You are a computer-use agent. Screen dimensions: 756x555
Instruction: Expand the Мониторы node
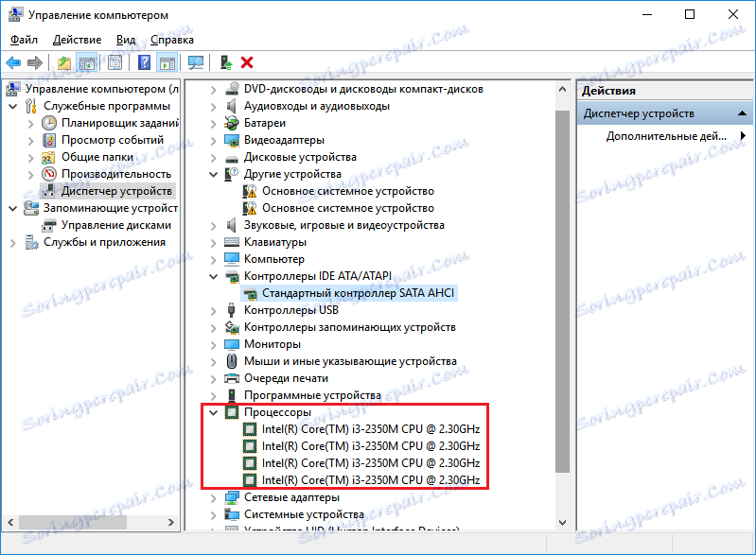pos(214,345)
